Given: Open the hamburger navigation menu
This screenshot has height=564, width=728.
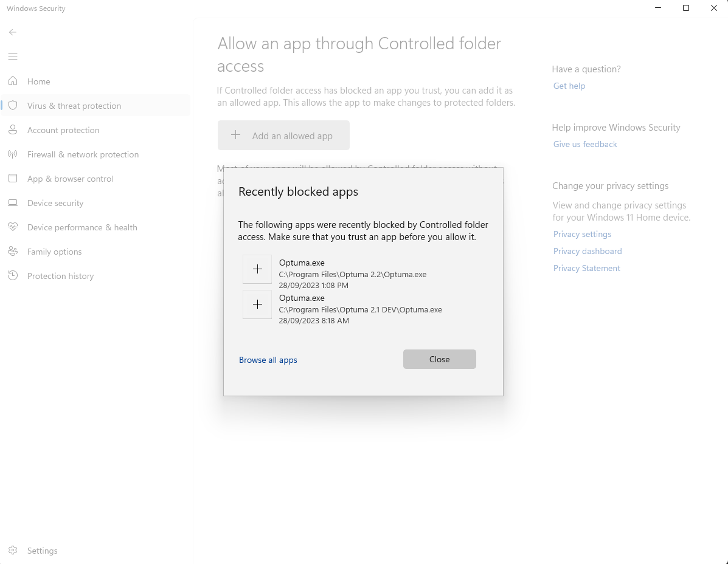Looking at the screenshot, I should point(13,57).
